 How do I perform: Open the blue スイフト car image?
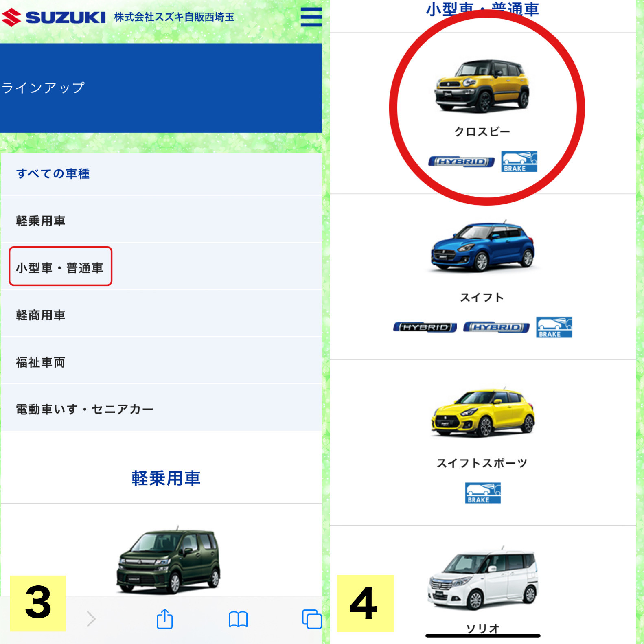coord(482,247)
